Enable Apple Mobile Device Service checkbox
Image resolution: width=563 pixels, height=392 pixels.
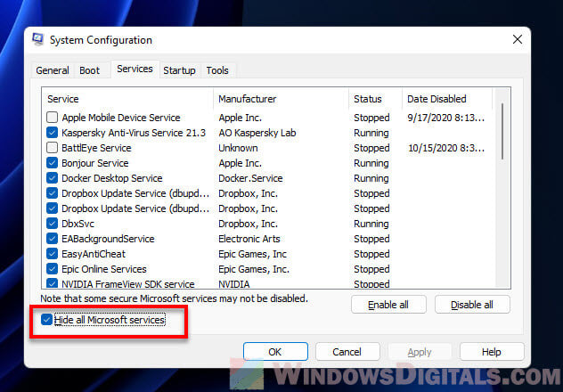pos(52,118)
